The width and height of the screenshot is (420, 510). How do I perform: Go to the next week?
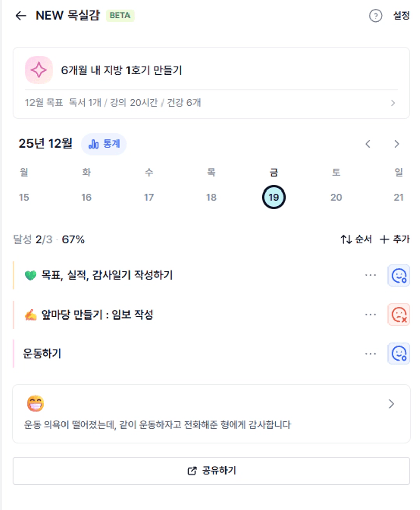click(397, 144)
